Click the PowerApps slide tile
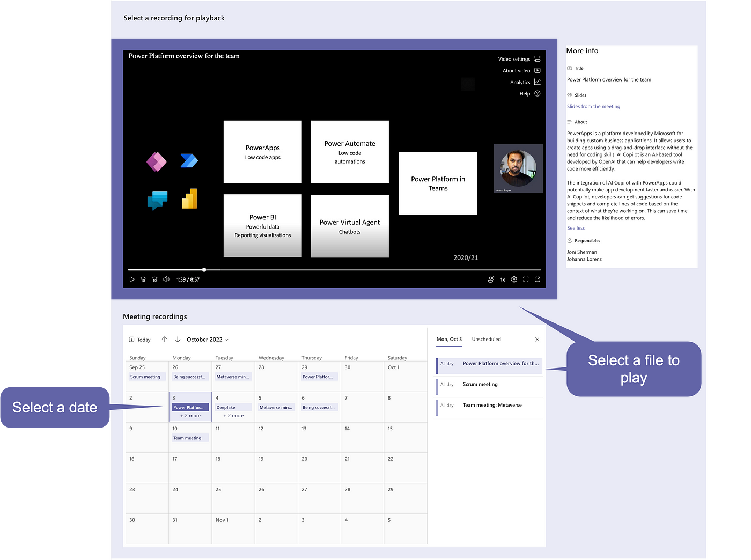This screenshot has height=560, width=751. pyautogui.click(x=263, y=152)
